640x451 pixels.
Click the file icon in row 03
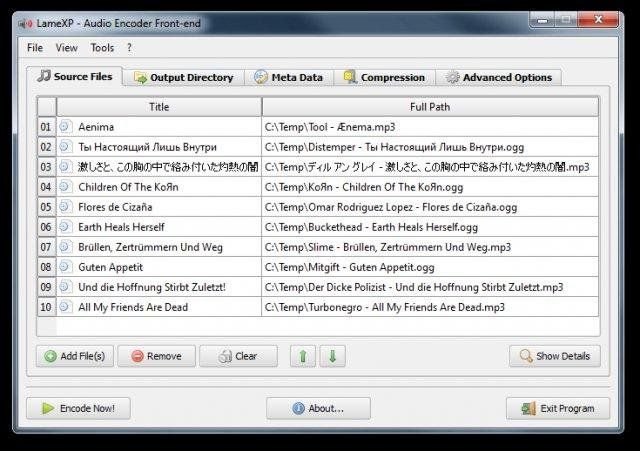click(65, 167)
